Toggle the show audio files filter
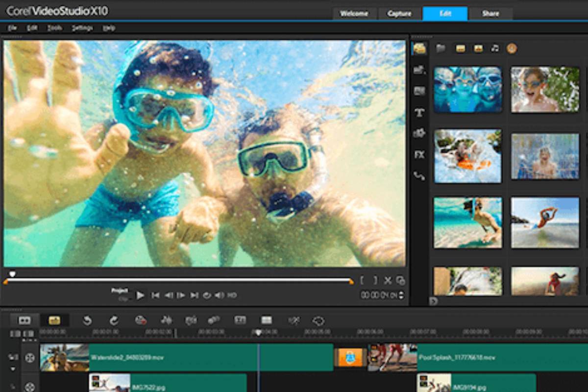Viewport: 588px width, 392px height. (495, 48)
